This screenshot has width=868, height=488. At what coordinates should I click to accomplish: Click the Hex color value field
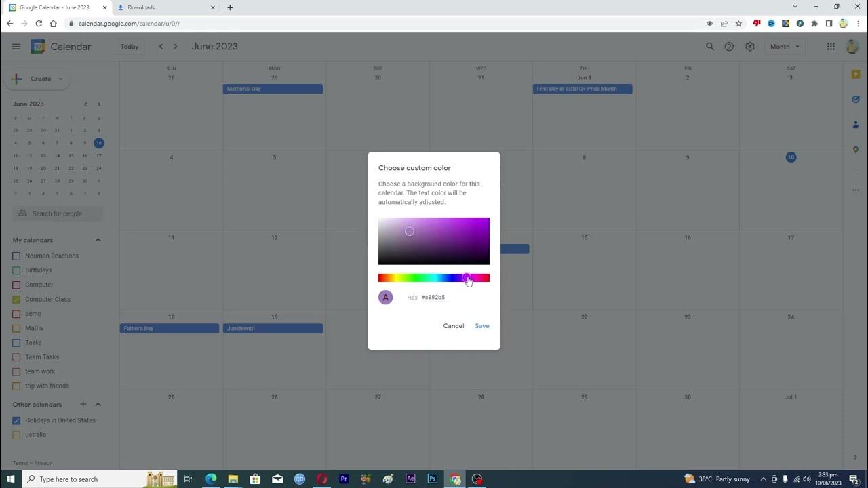pyautogui.click(x=435, y=298)
